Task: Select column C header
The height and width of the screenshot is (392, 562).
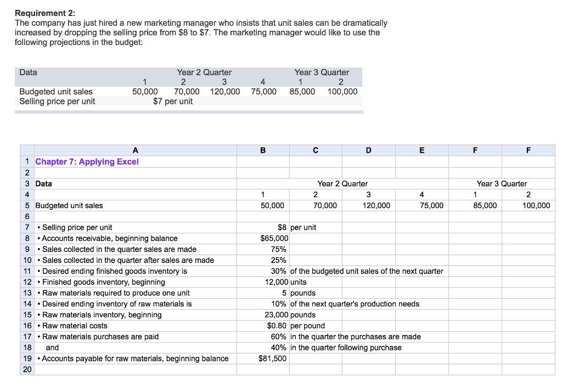Action: (x=316, y=150)
